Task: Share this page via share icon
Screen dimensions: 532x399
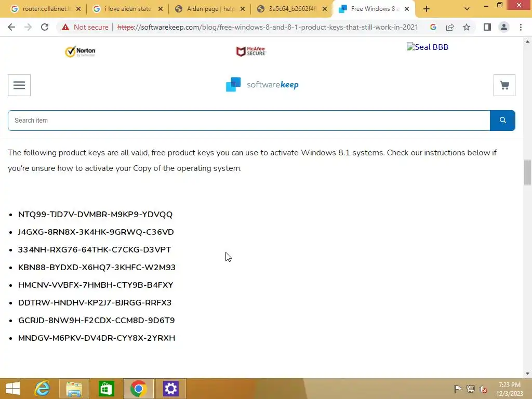Action: (x=450, y=27)
